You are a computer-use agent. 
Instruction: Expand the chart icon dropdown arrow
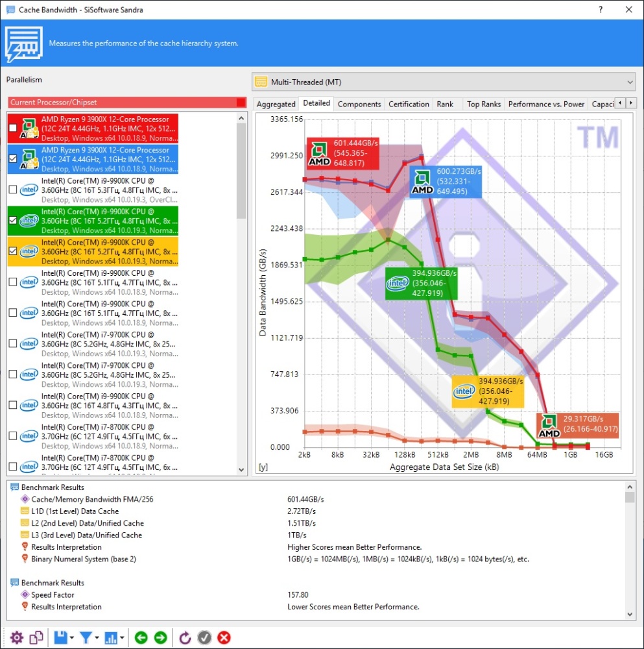(122, 638)
